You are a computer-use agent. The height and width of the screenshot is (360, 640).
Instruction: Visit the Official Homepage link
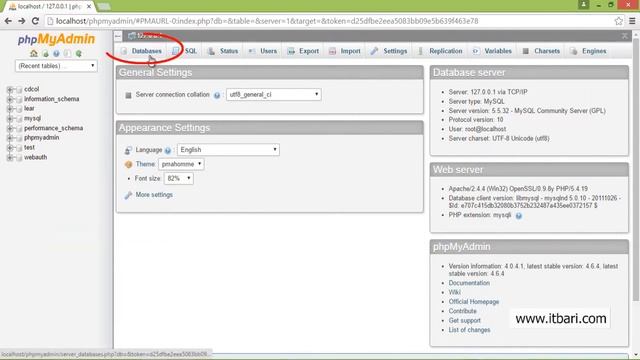(x=473, y=302)
